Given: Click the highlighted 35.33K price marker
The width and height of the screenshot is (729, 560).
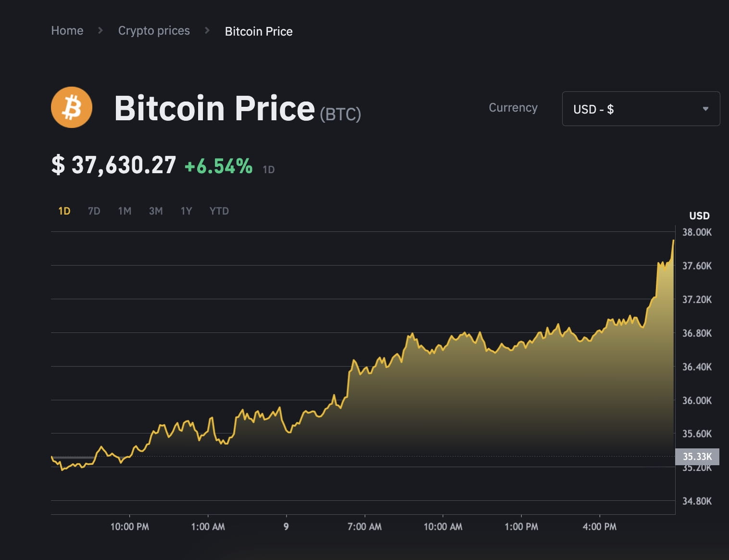Looking at the screenshot, I should coord(697,457).
